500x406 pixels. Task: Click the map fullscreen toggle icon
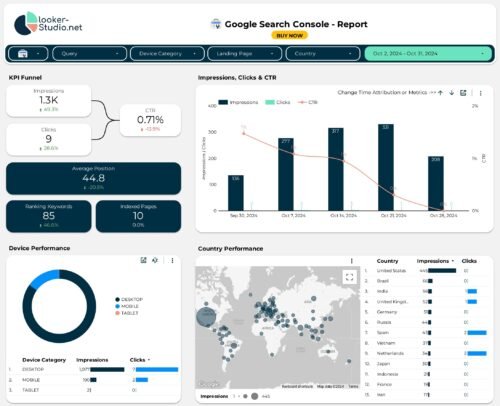349,277
